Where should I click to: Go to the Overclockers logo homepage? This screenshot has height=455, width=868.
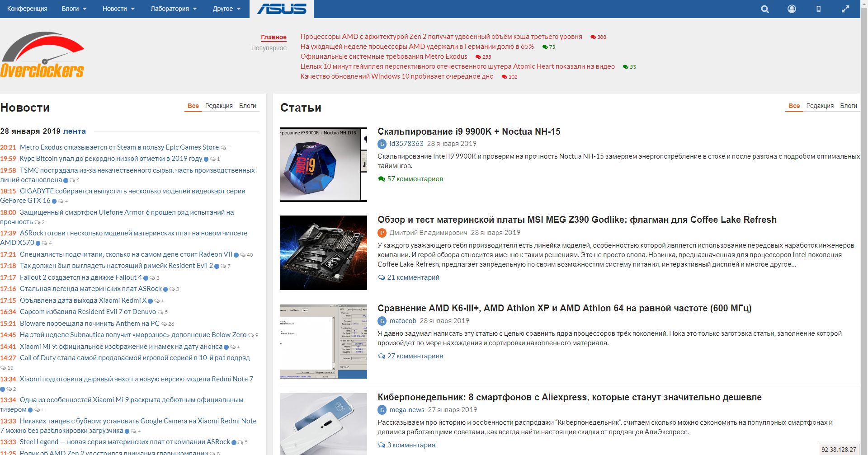pyautogui.click(x=42, y=55)
